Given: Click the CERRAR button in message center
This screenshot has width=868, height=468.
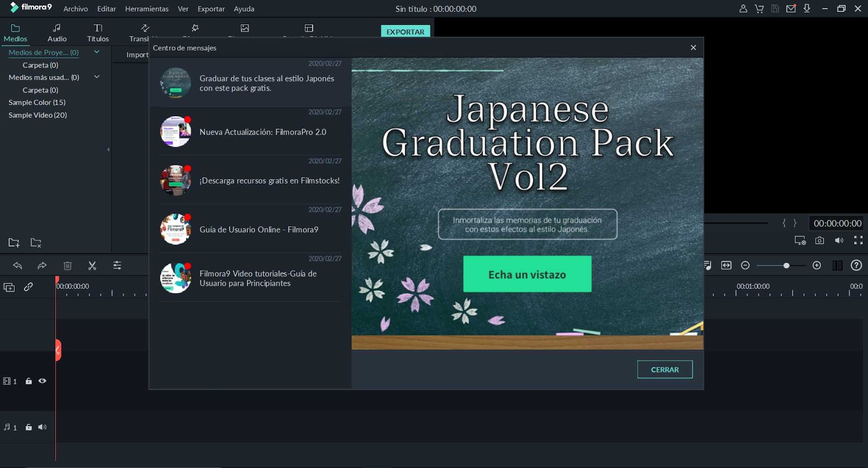Looking at the screenshot, I should 665,369.
